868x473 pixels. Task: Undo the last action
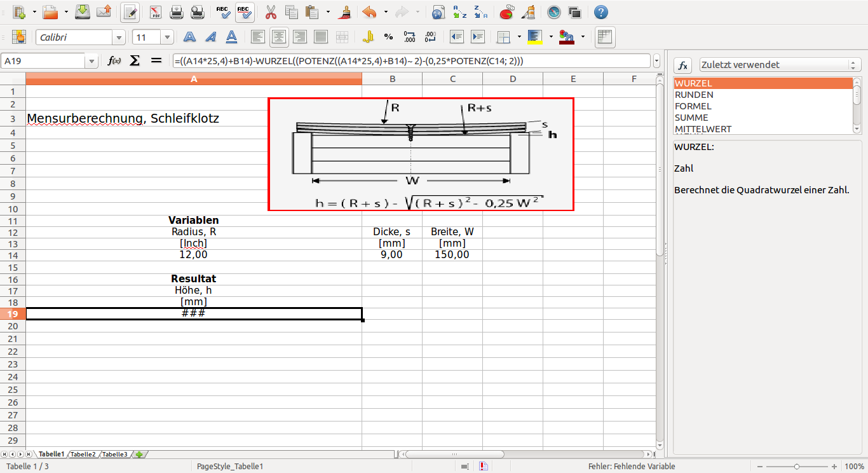point(370,11)
